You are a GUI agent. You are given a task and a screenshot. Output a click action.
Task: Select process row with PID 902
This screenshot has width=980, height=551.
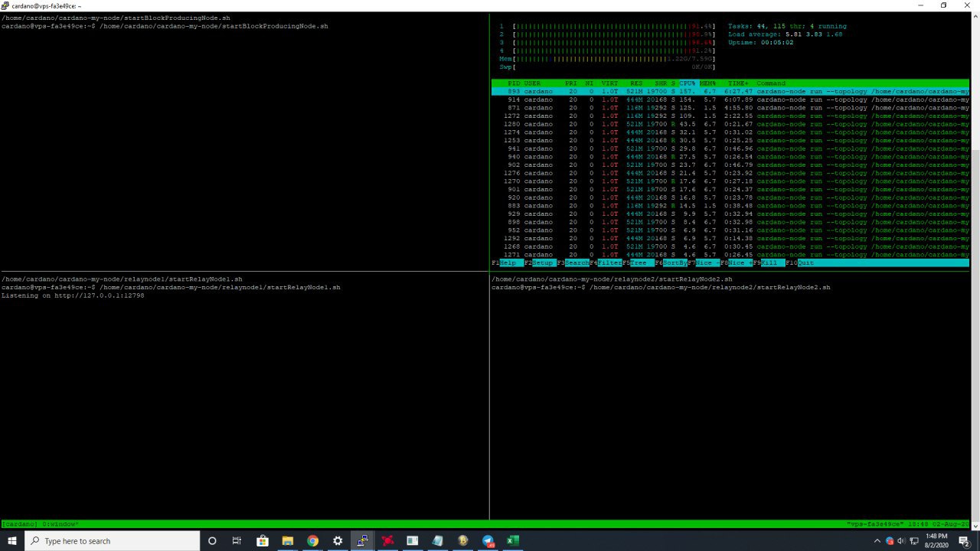coord(730,165)
